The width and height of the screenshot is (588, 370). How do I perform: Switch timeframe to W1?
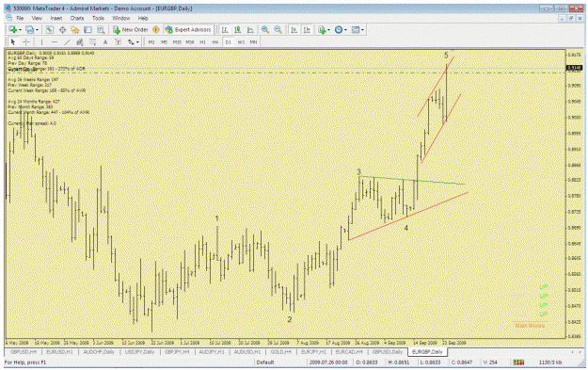coord(241,42)
